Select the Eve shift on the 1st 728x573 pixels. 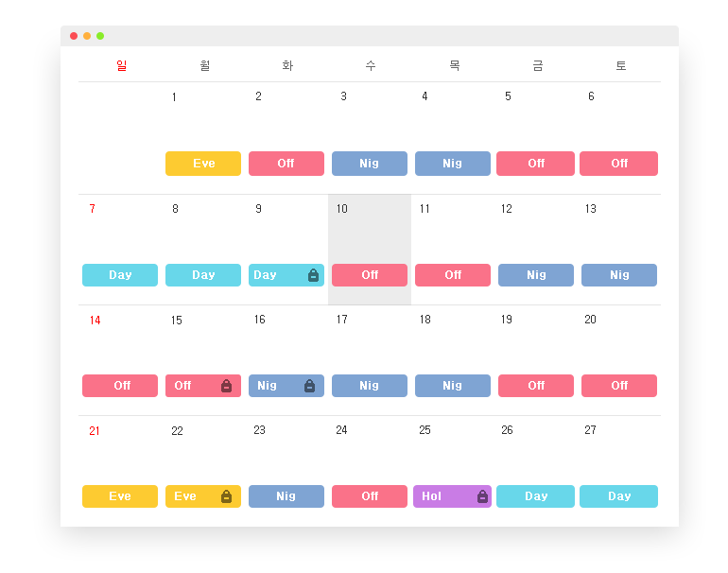coord(203,164)
